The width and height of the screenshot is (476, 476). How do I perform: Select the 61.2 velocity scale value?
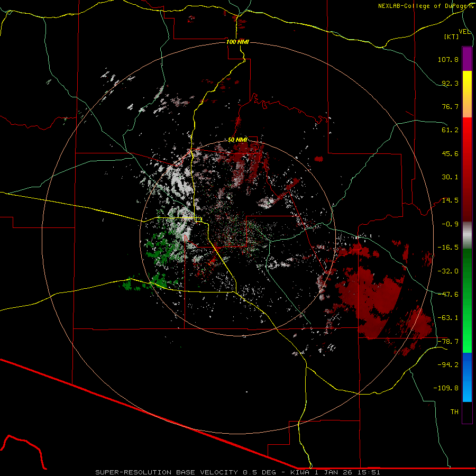[x=450, y=130]
